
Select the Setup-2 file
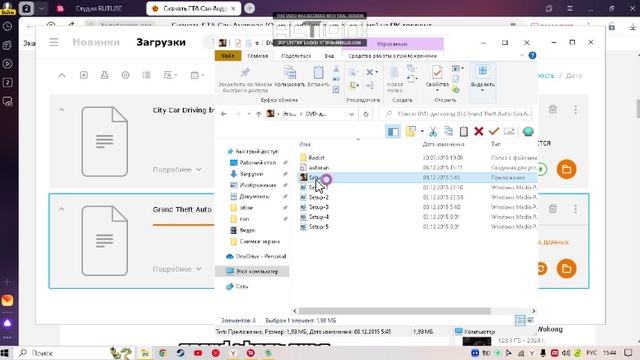(318, 198)
